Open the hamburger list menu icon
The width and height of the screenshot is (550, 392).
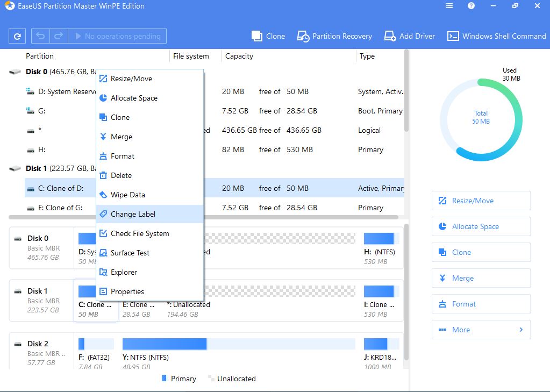(449, 6)
